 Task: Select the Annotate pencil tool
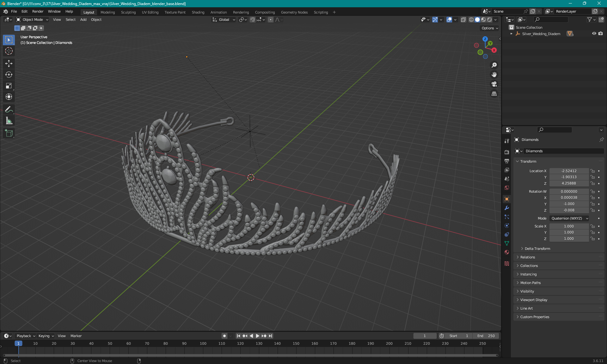[9, 110]
